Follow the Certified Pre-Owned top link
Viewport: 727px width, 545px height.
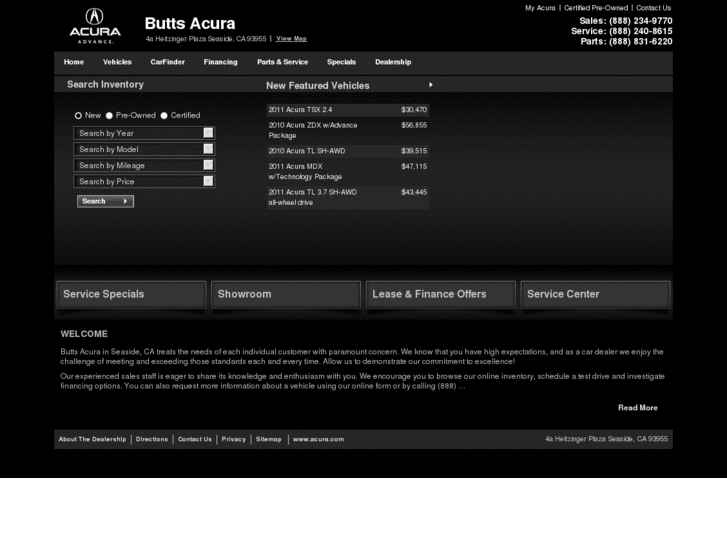pos(596,8)
